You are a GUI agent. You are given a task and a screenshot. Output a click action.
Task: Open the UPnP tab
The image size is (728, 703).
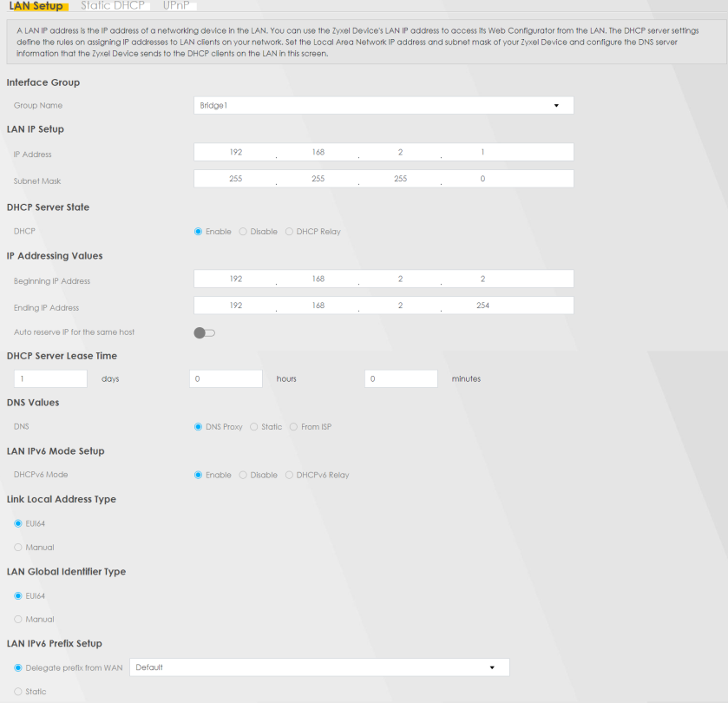click(x=176, y=6)
